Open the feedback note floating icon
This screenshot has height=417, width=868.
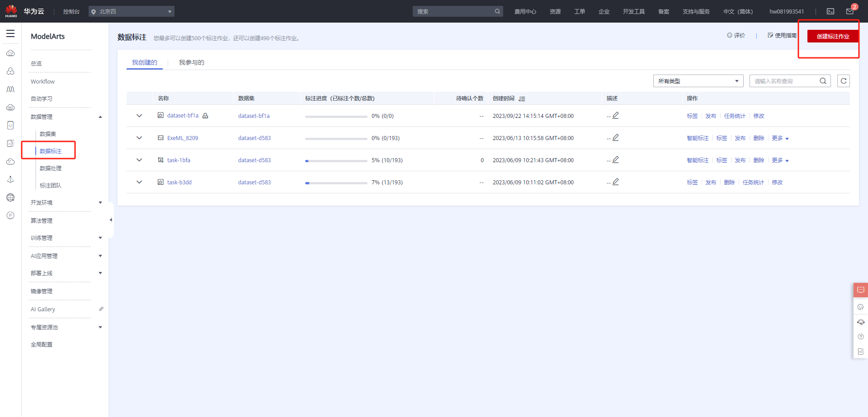coord(861,351)
